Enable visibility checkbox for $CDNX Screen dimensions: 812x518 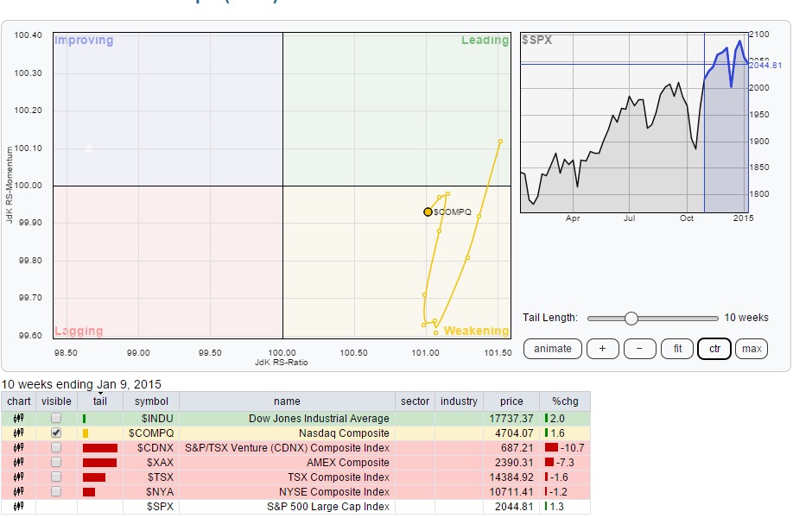click(x=56, y=447)
